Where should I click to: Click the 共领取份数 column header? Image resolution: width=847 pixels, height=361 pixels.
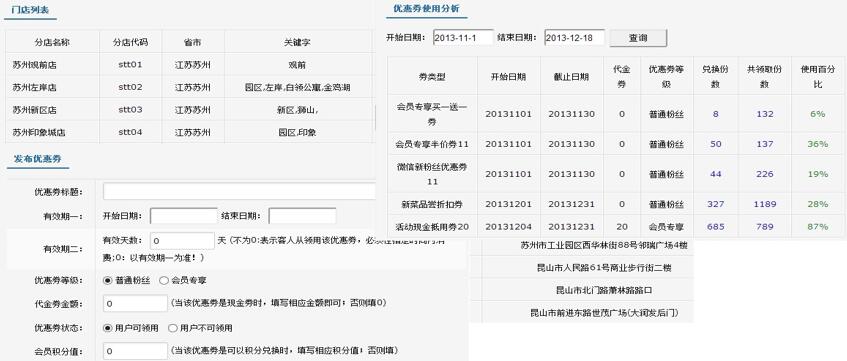coord(765,77)
